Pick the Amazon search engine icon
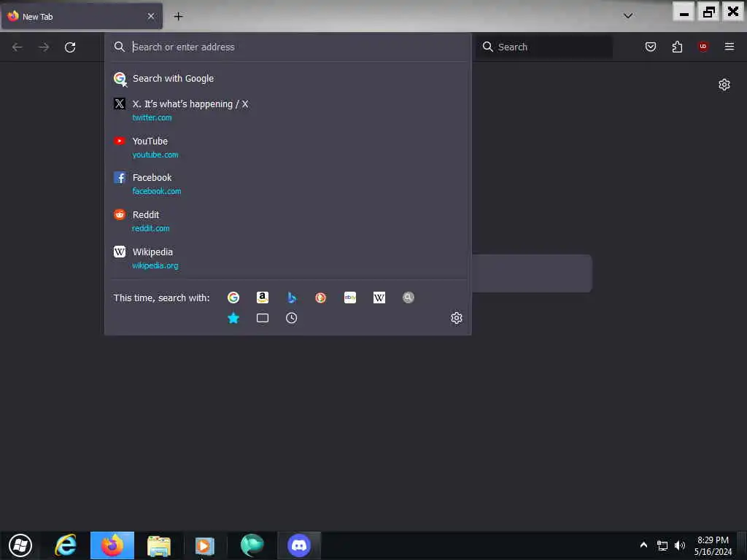Screen dimensions: 747x560 pyautogui.click(x=263, y=297)
